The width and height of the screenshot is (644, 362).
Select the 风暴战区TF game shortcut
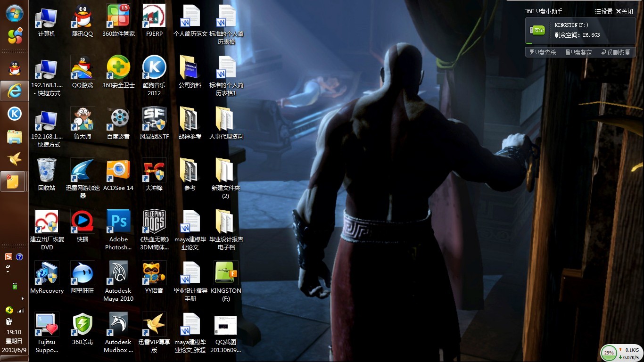coord(154,124)
